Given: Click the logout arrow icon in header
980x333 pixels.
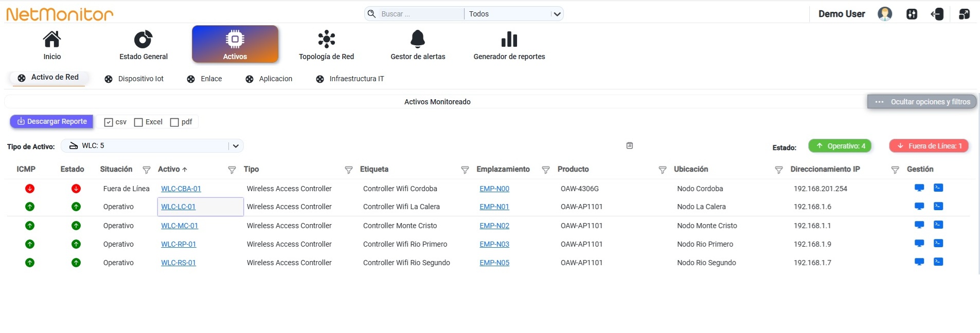Looking at the screenshot, I should (937, 14).
